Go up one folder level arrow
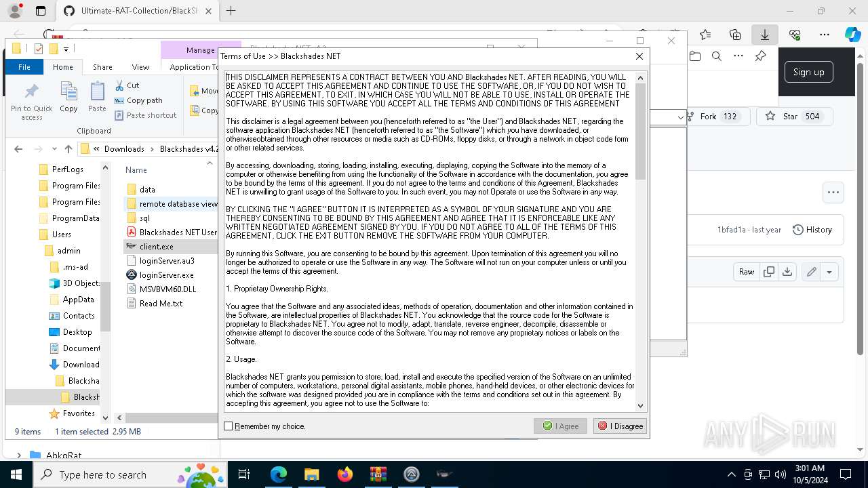 pyautogui.click(x=68, y=149)
